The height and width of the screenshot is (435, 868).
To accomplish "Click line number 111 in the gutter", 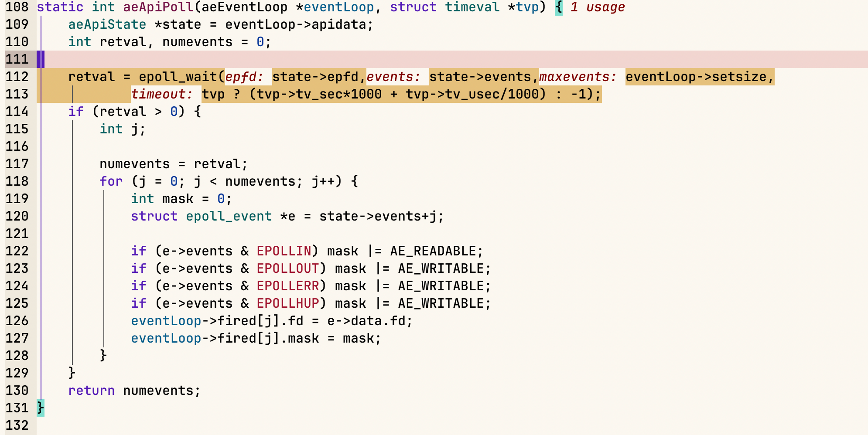I will (x=17, y=59).
